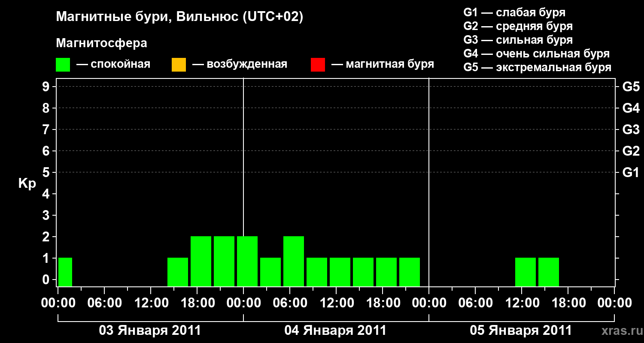
Task: Click the green 'спокойная' legend swatch
Action: pos(63,64)
